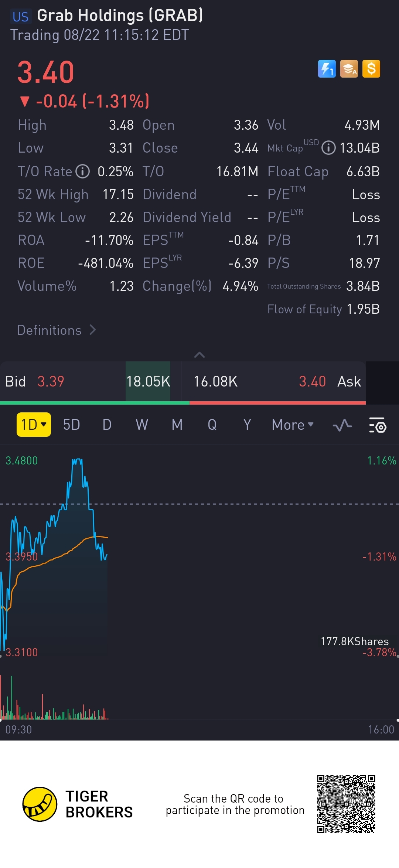Screen dimensions: 399x868
Task: Select the M monthly chart tab
Action: pos(177,425)
